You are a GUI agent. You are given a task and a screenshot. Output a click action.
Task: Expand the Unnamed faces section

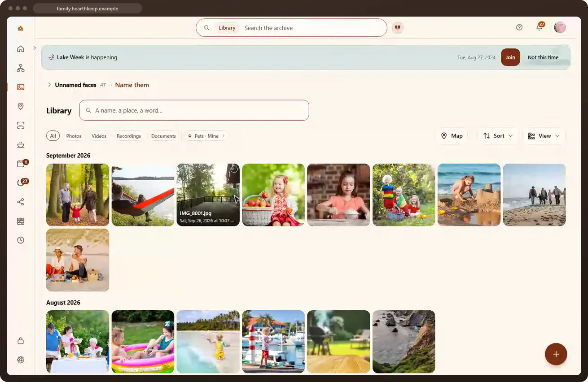(49, 85)
